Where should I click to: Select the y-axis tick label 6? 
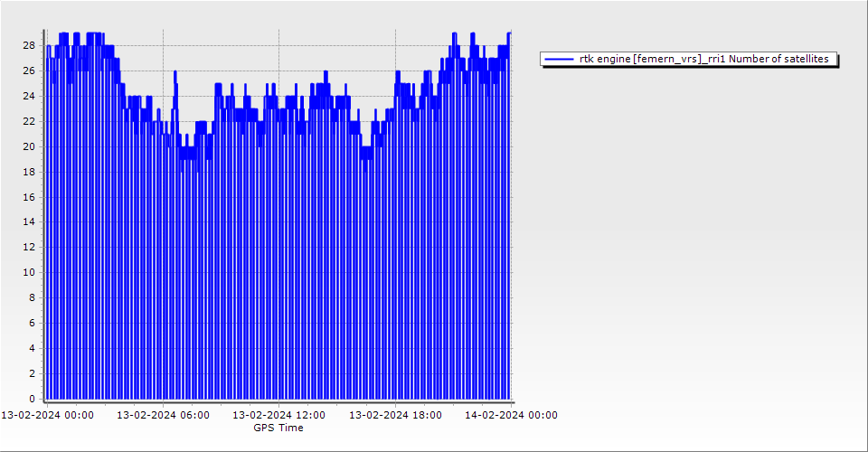[x=32, y=323]
